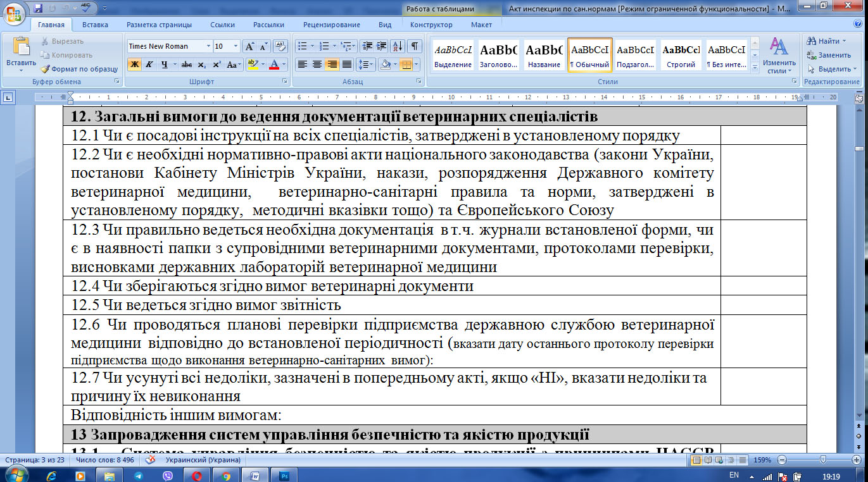Image resolution: width=868 pixels, height=482 pixels.
Task: Align the paragraph to the left
Action: point(303,65)
